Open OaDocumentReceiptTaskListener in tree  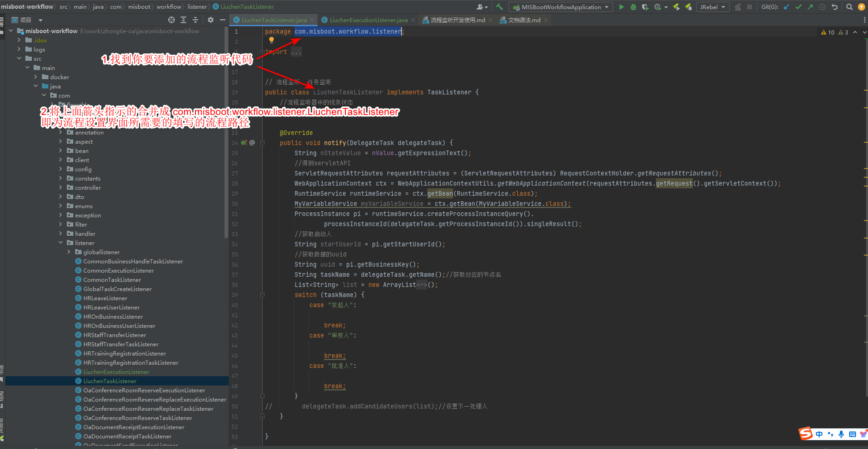point(127,436)
